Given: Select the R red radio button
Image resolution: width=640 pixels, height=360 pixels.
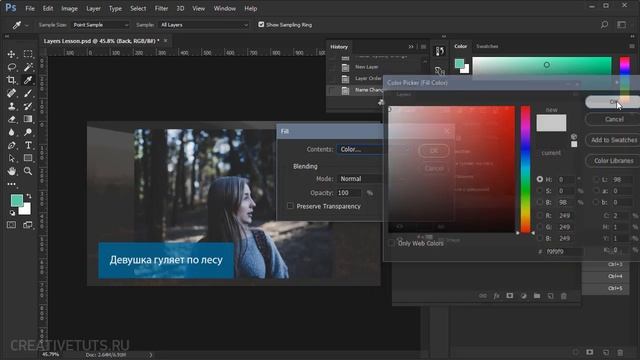Looking at the screenshot, I should tap(540, 215).
